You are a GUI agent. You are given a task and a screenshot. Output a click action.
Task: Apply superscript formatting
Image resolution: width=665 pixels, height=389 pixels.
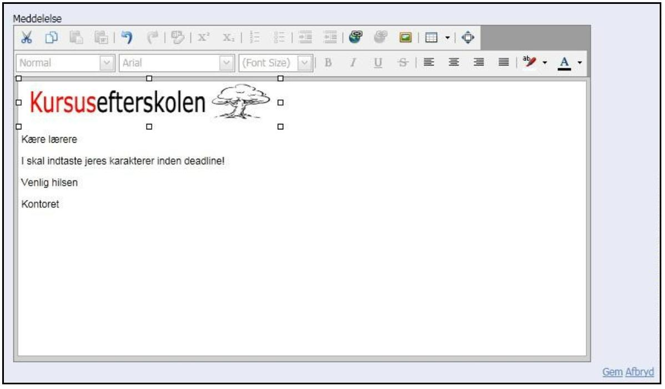(x=204, y=38)
